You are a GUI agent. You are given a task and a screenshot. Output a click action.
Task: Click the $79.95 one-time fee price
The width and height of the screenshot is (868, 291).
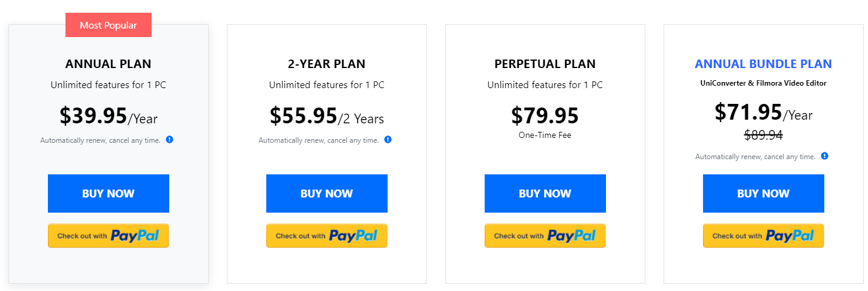pos(545,116)
